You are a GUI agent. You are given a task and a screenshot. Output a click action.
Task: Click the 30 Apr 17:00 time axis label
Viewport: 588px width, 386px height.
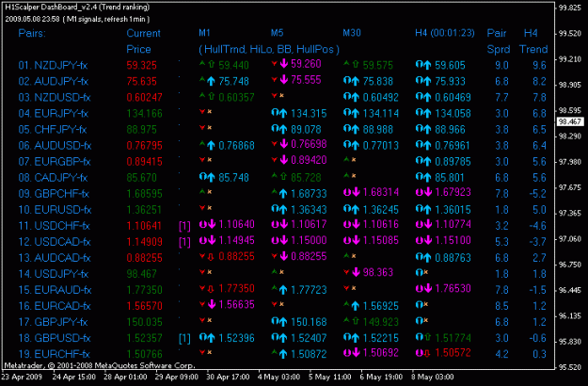pyautogui.click(x=228, y=377)
